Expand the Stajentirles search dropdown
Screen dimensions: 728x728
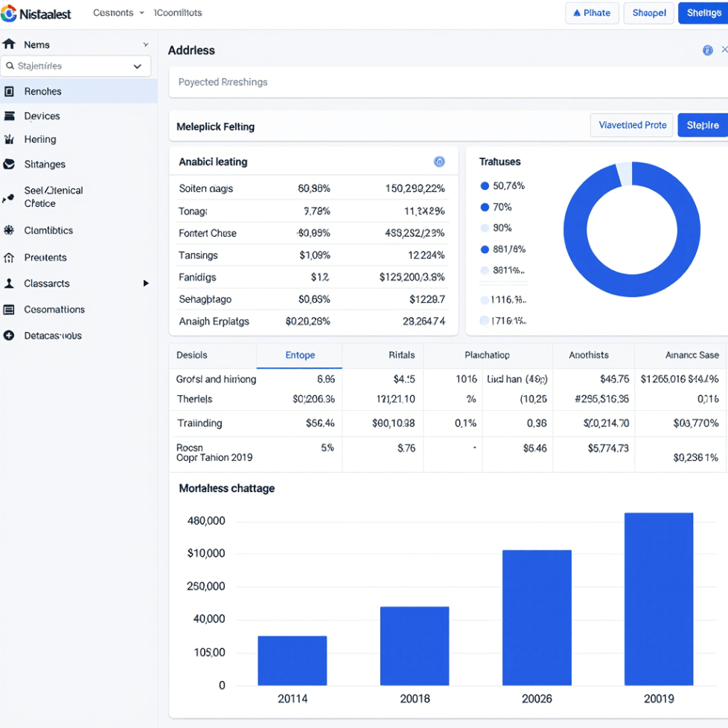click(137, 66)
